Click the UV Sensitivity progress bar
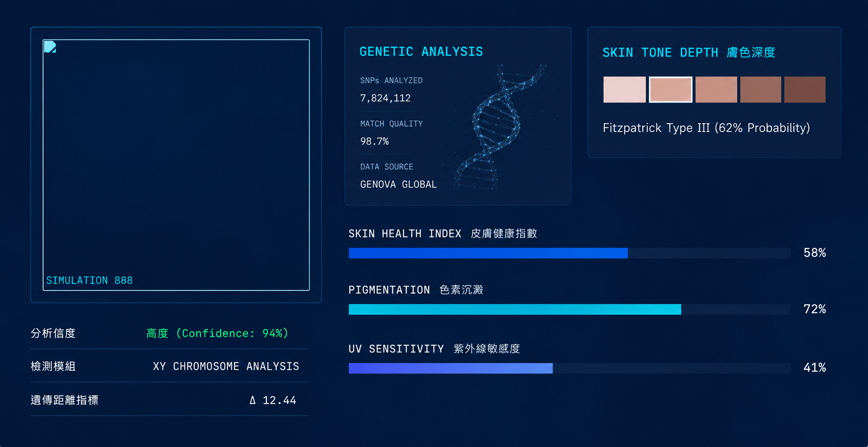This screenshot has width=868, height=447. 569,368
